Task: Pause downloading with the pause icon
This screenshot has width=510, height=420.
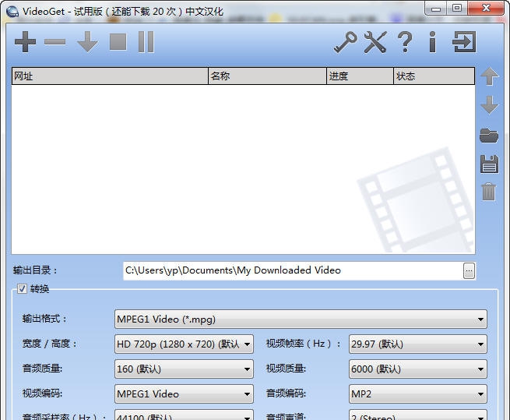Action: (x=146, y=41)
